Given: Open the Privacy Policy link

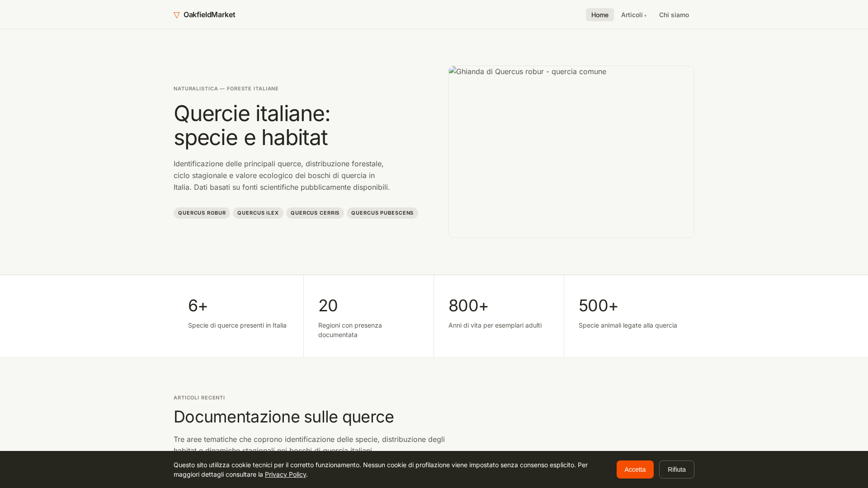Looking at the screenshot, I should (285, 474).
